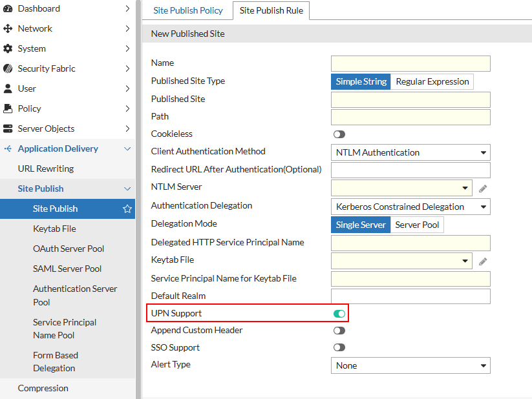Open Keytab File in the sidebar menu
The width and height of the screenshot is (532, 399).
(x=54, y=229)
